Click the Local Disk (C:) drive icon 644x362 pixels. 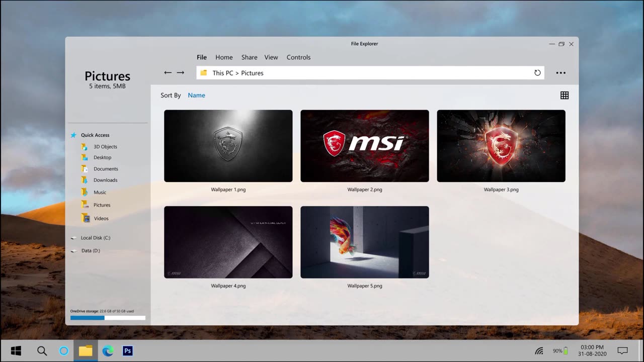(x=74, y=238)
